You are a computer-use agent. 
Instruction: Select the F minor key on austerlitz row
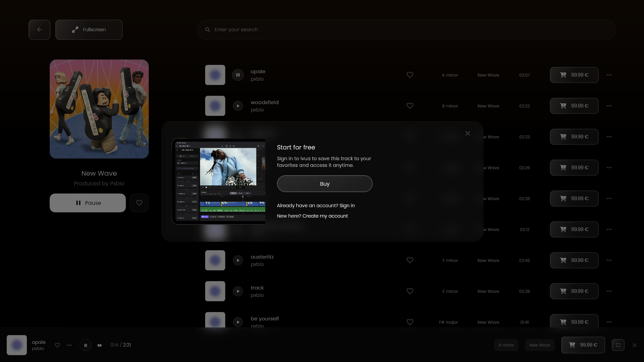[450, 260]
